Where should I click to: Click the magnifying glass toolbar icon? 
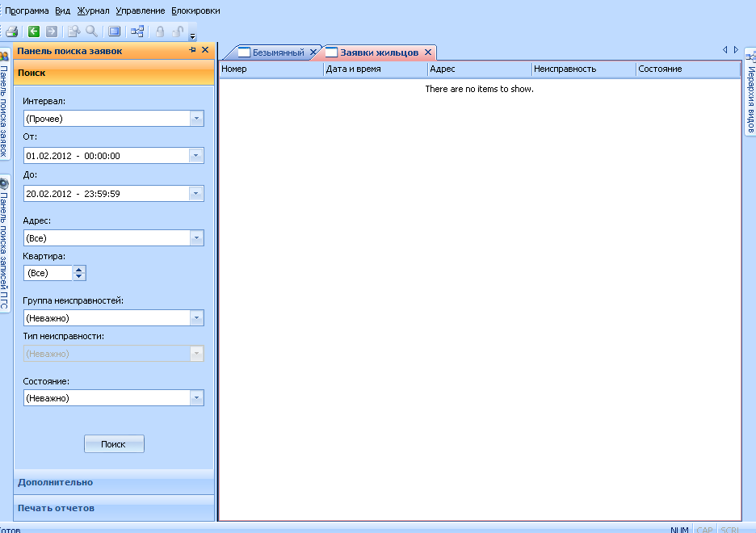tap(91, 31)
